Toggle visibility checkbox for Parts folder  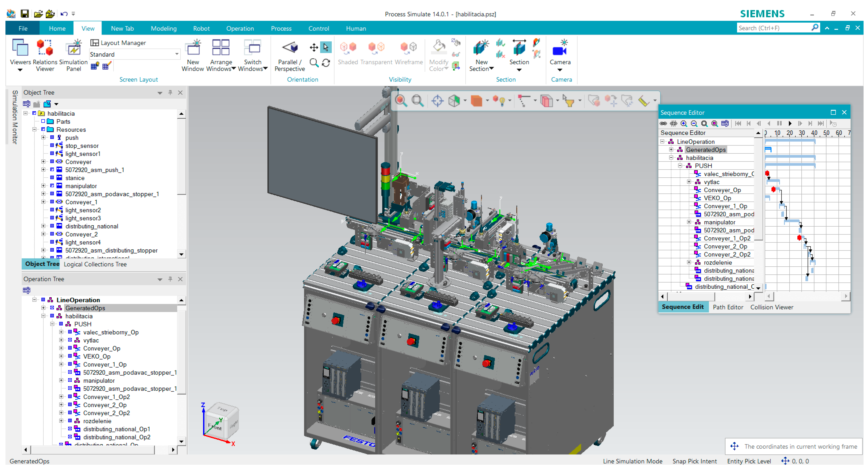43,121
